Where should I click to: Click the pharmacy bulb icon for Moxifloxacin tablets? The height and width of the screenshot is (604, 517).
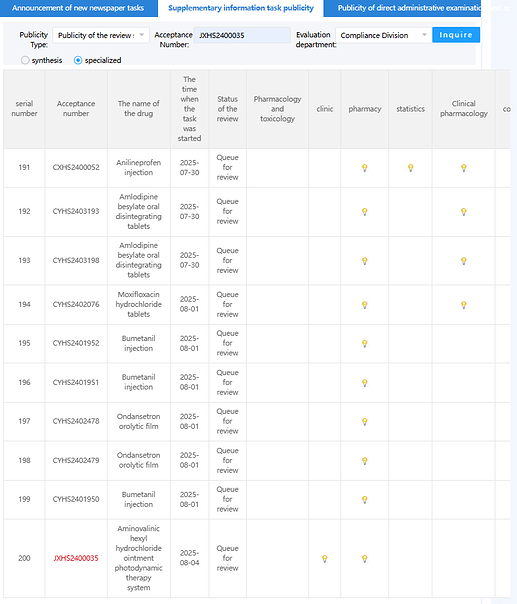coord(364,305)
